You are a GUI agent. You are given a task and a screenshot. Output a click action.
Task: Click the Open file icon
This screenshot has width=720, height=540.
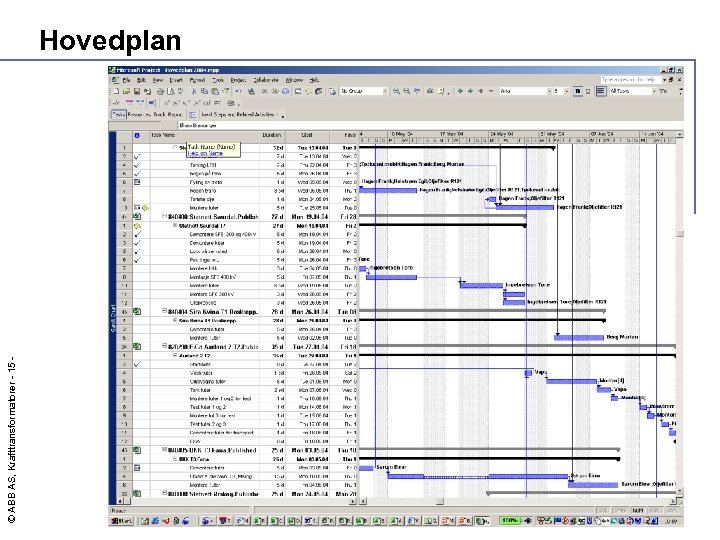[126, 91]
